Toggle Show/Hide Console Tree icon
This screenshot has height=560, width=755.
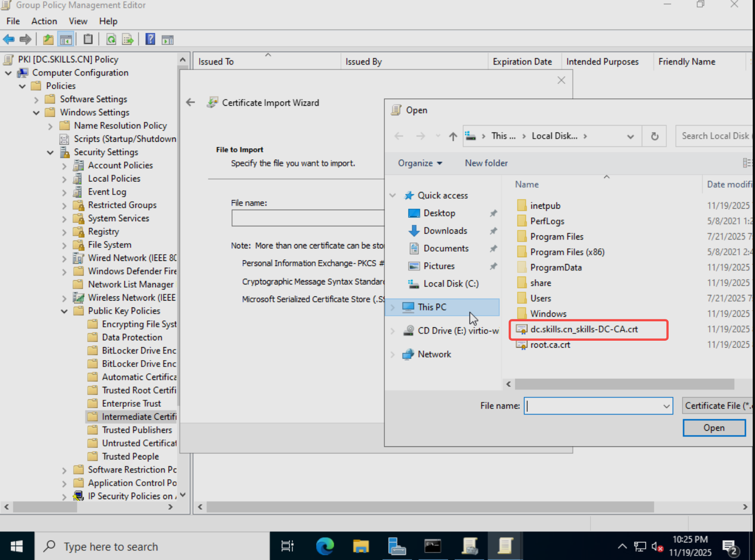point(66,40)
